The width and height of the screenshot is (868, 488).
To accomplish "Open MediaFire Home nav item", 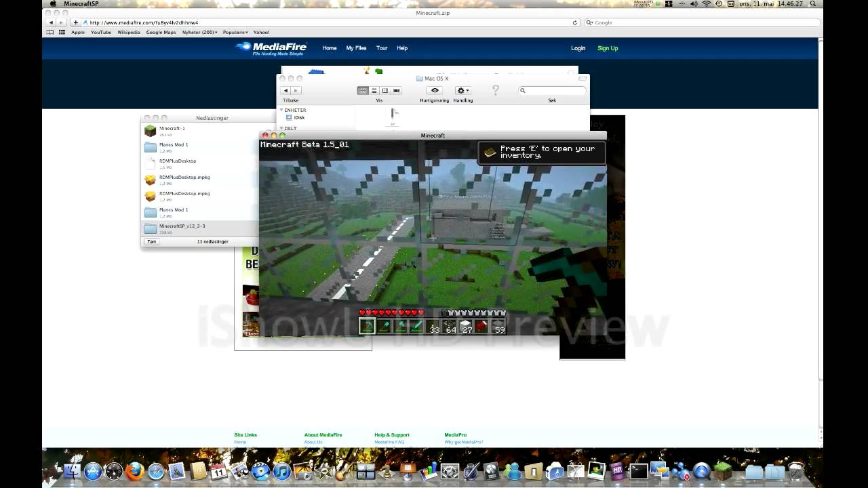I will click(330, 48).
